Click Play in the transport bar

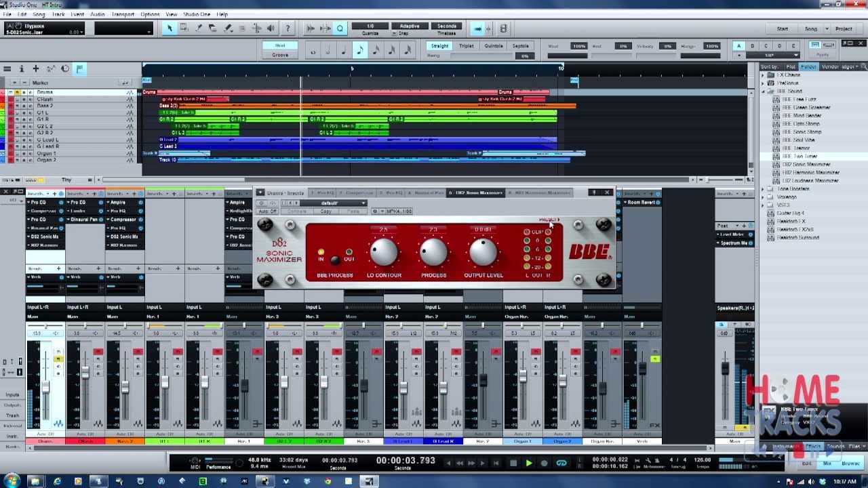pyautogui.click(x=528, y=463)
